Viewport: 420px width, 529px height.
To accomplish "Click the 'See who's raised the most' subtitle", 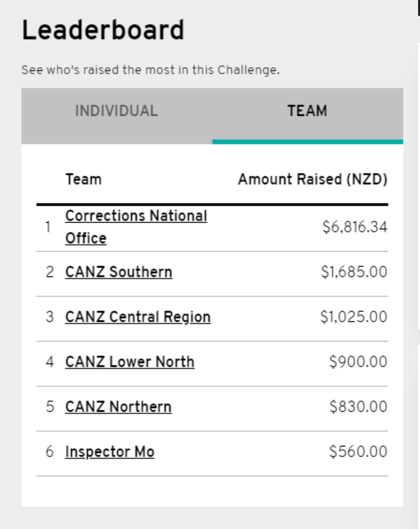I will coord(150,70).
